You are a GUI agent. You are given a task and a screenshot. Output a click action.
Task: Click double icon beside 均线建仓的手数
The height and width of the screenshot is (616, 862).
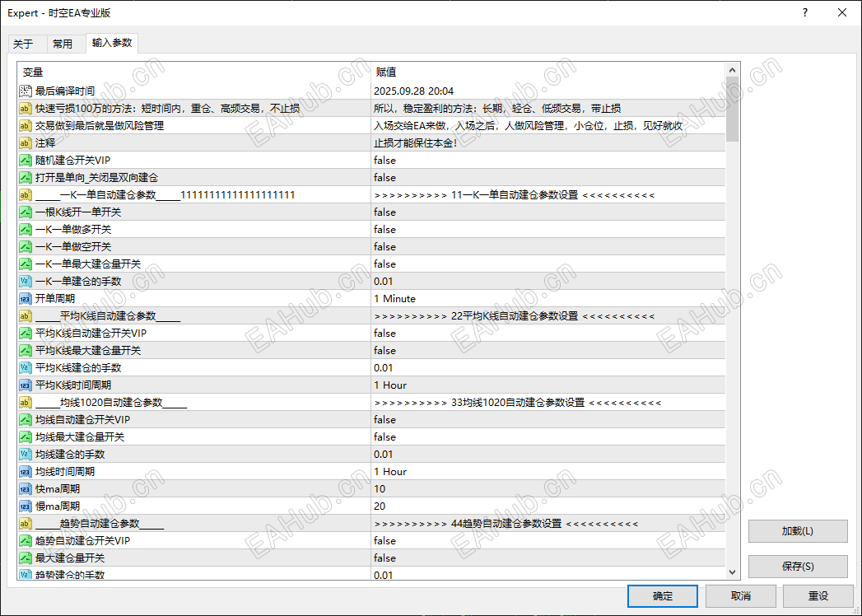[x=26, y=455]
